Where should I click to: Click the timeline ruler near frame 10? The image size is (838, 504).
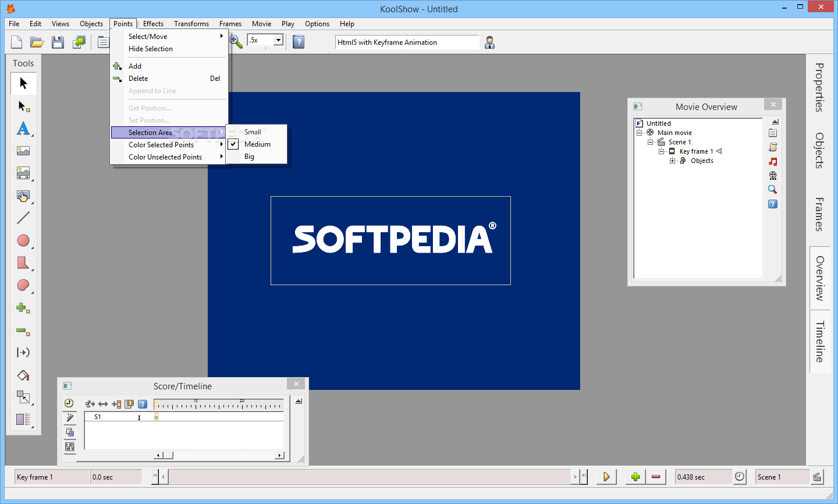pyautogui.click(x=196, y=403)
